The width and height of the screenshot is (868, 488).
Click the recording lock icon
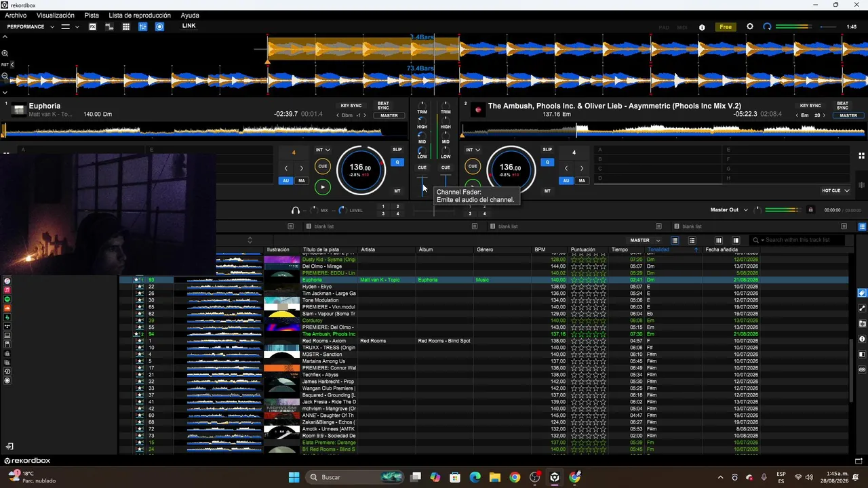(x=810, y=210)
